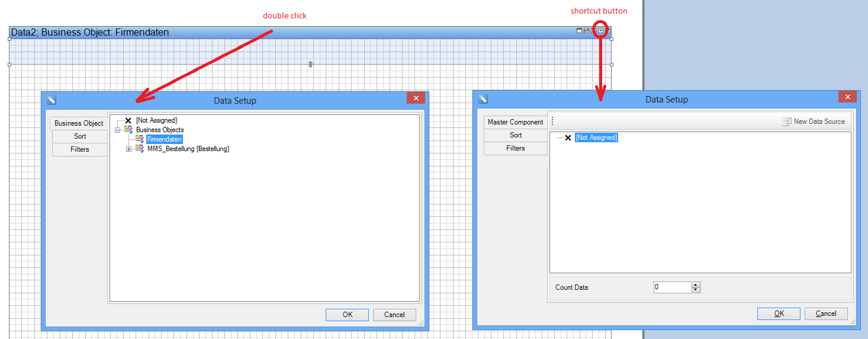868x339 pixels.
Task: Close the left Data Setup dialog
Action: [416, 98]
